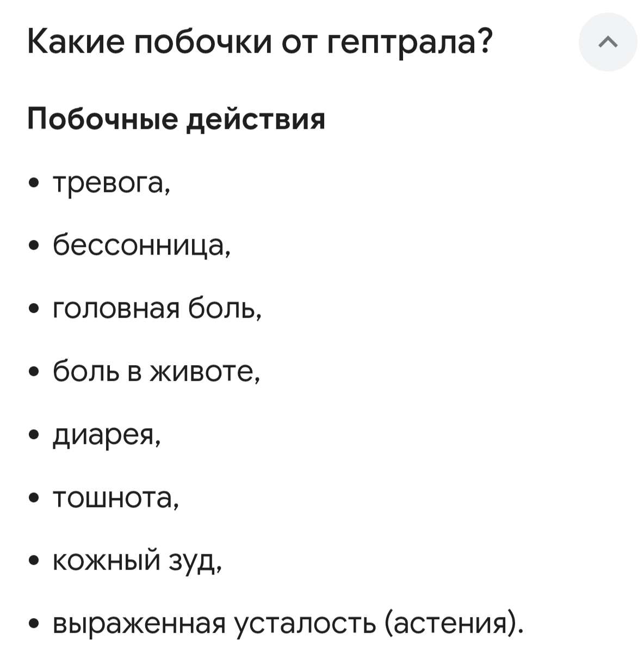Screen dimensions: 644x672
Task: Click the bullet point beside диарея
Action: point(35,435)
